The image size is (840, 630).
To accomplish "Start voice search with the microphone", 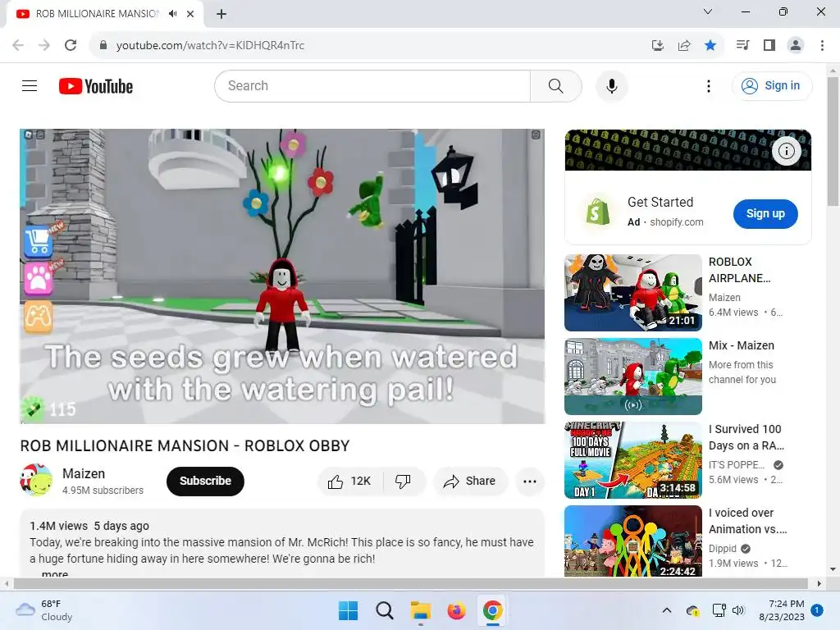I will point(611,85).
